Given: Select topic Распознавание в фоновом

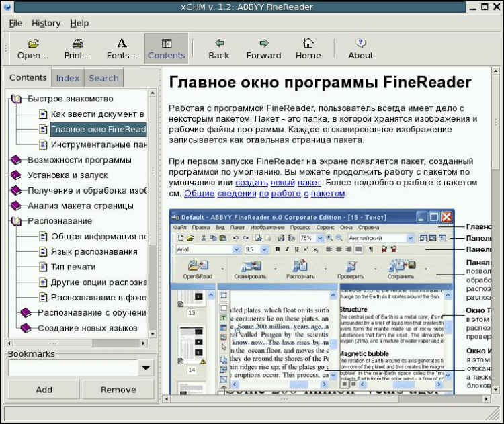Looking at the screenshot, I should (99, 298).
